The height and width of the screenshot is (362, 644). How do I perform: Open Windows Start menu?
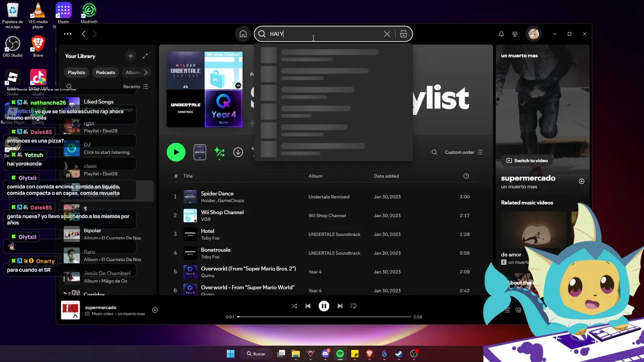tap(230, 353)
